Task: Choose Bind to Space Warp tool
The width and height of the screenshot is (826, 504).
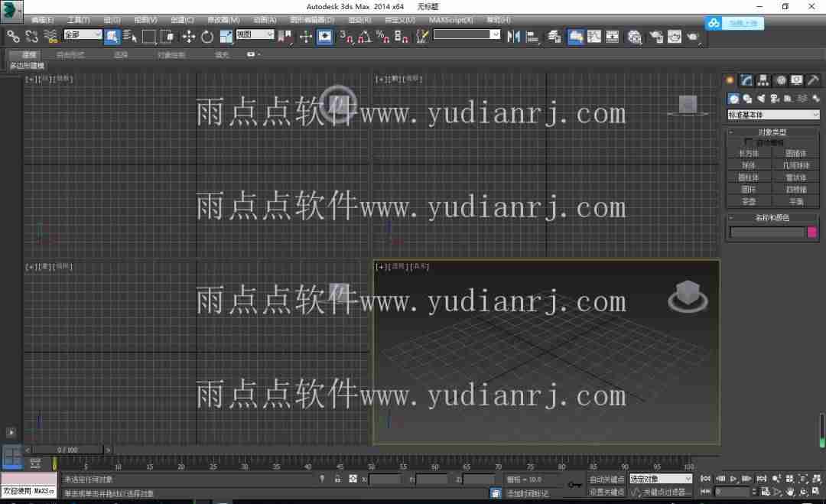Action: point(50,37)
